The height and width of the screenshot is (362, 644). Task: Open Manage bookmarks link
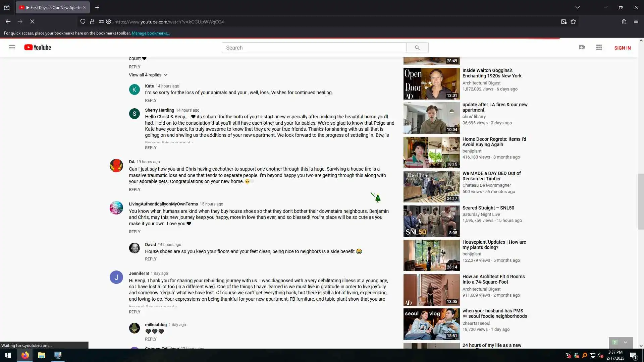tap(151, 33)
